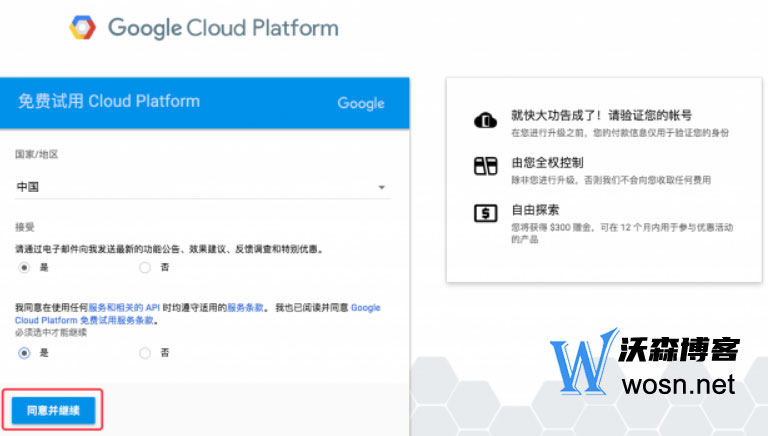This screenshot has height=436, width=768.
Task: Click the 由您全权控制 heading
Action: click(547, 163)
